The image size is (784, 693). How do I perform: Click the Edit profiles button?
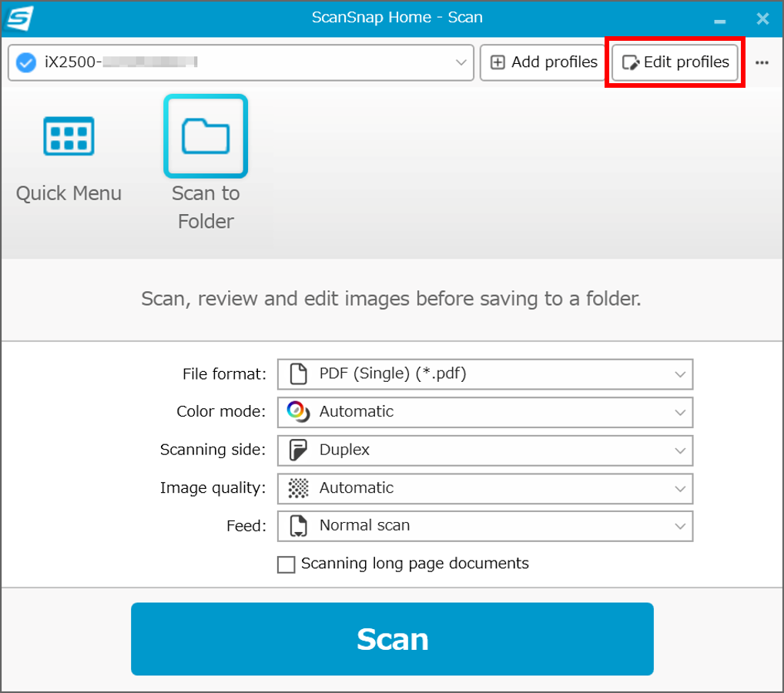[675, 62]
